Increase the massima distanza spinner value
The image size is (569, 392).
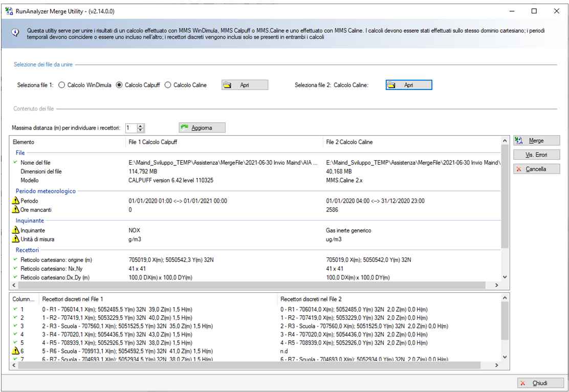click(141, 125)
